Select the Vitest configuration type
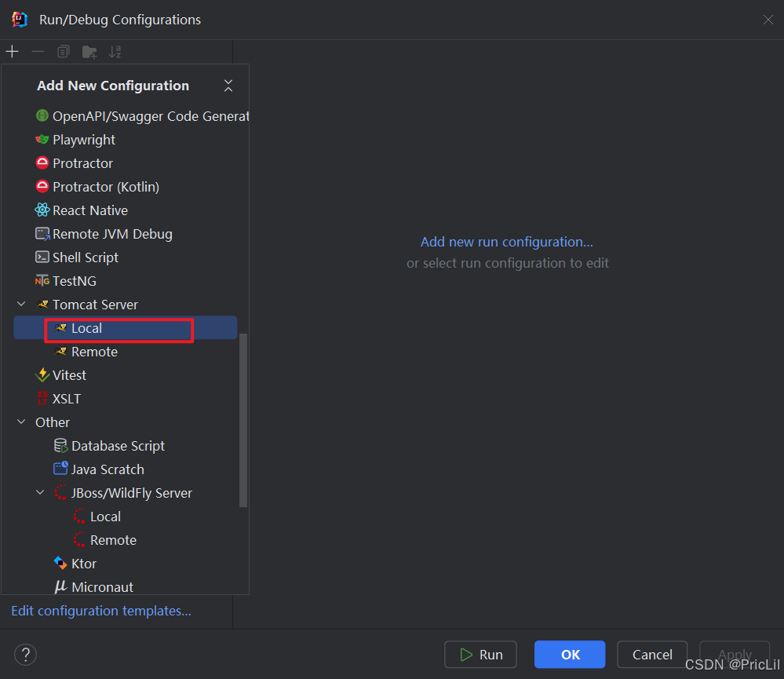The width and height of the screenshot is (784, 679). point(68,375)
